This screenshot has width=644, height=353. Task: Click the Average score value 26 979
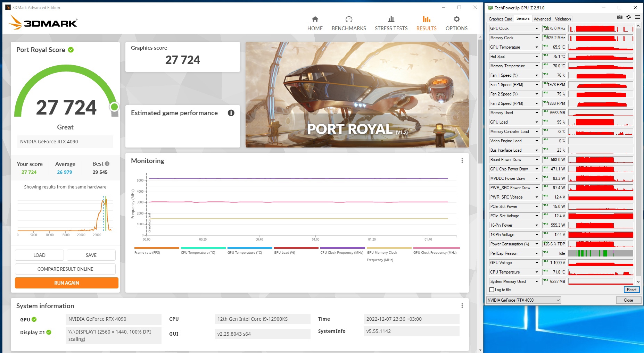(65, 172)
